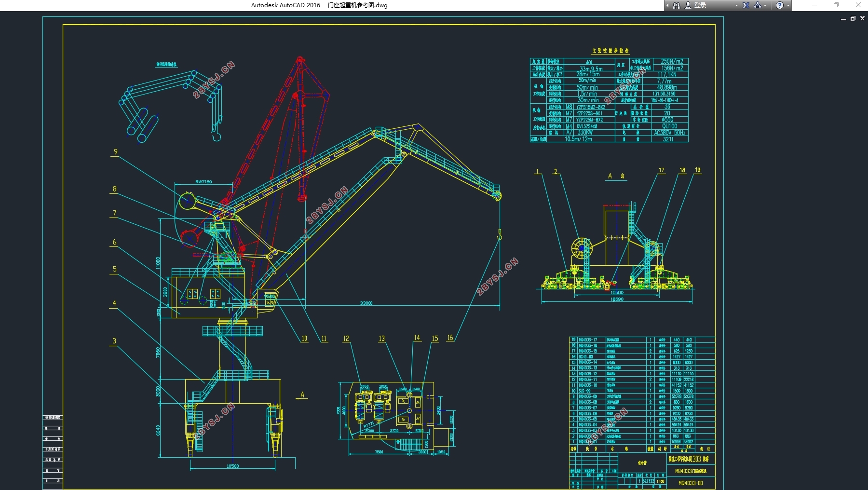Select the 7.77m value in parameter table

(x=664, y=81)
